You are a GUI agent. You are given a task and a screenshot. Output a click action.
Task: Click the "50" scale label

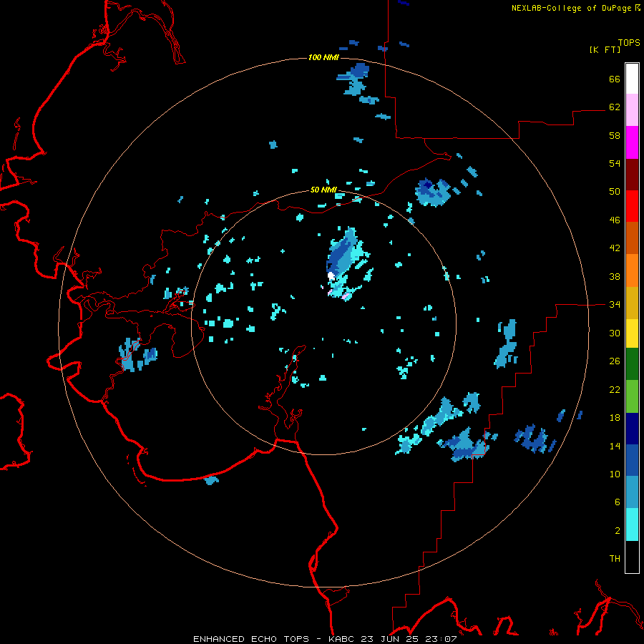(615, 192)
